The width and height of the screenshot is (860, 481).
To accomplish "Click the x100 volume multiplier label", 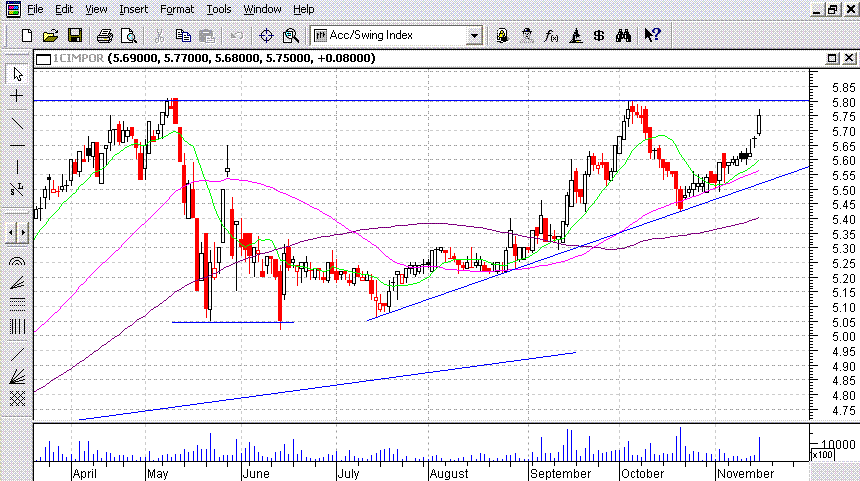I will pos(822,455).
